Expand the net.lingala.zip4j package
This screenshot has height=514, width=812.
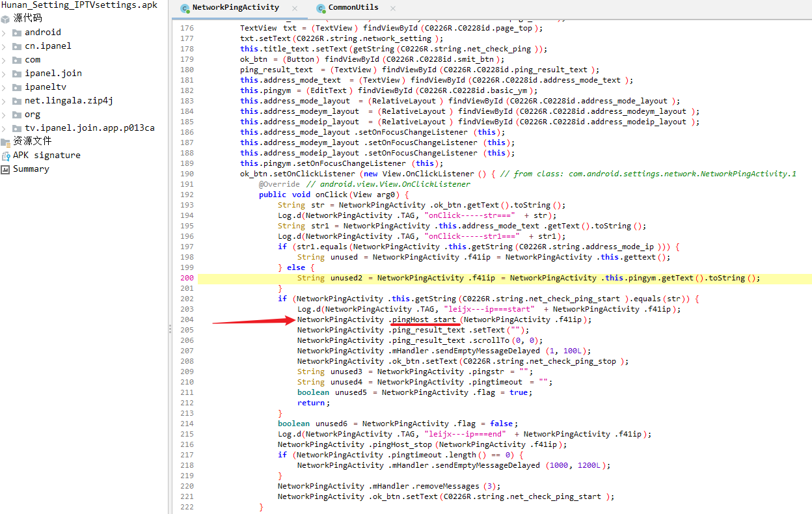tap(5, 101)
